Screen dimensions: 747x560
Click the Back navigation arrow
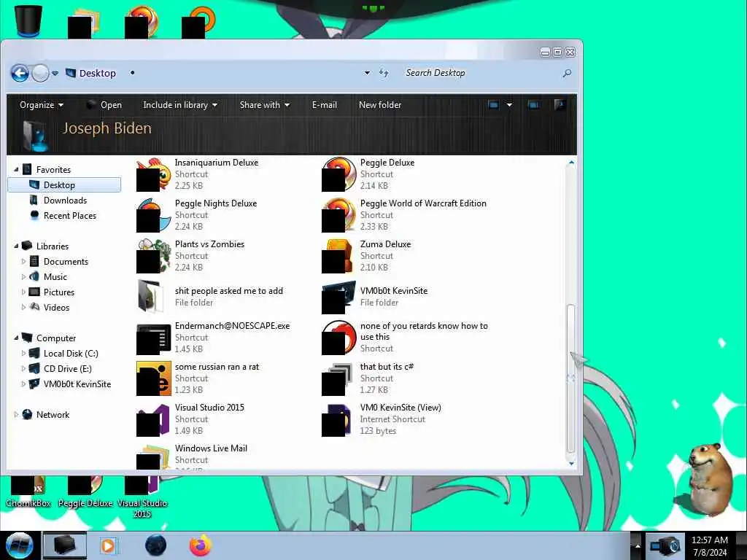[x=20, y=74]
